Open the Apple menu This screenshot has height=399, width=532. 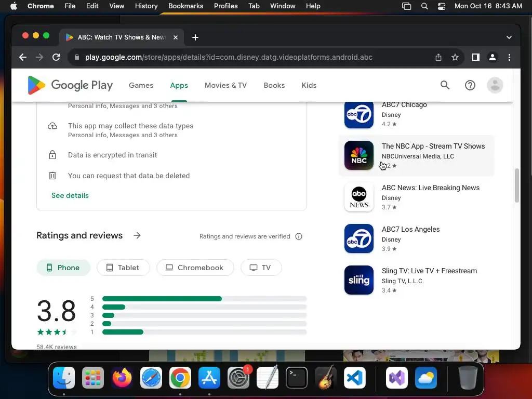(x=14, y=6)
